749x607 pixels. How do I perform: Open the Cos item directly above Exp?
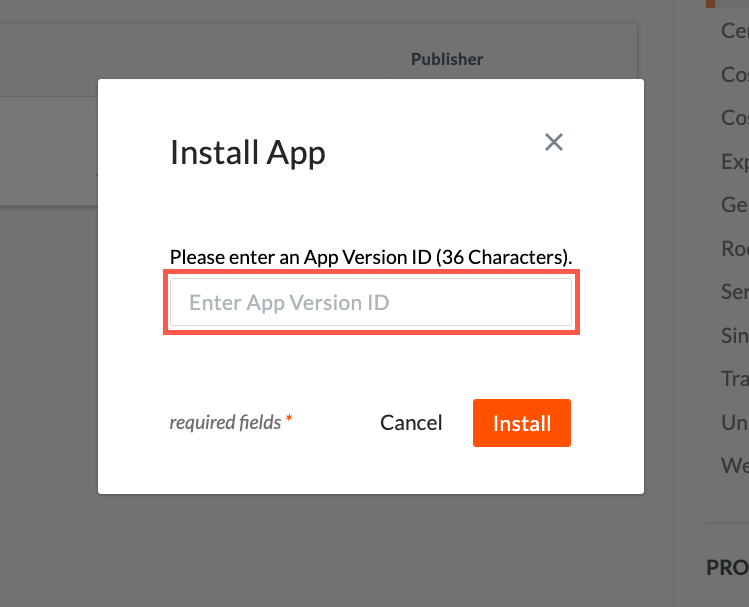(735, 118)
